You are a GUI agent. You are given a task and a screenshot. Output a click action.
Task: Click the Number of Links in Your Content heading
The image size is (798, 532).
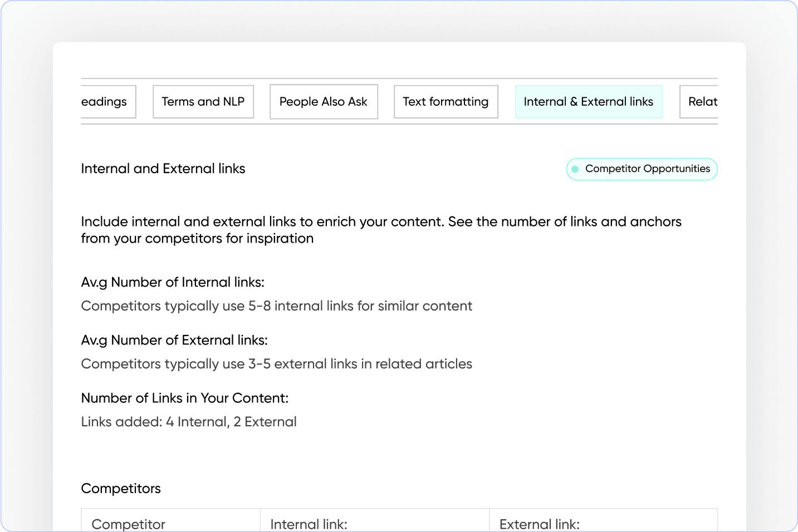pos(185,398)
